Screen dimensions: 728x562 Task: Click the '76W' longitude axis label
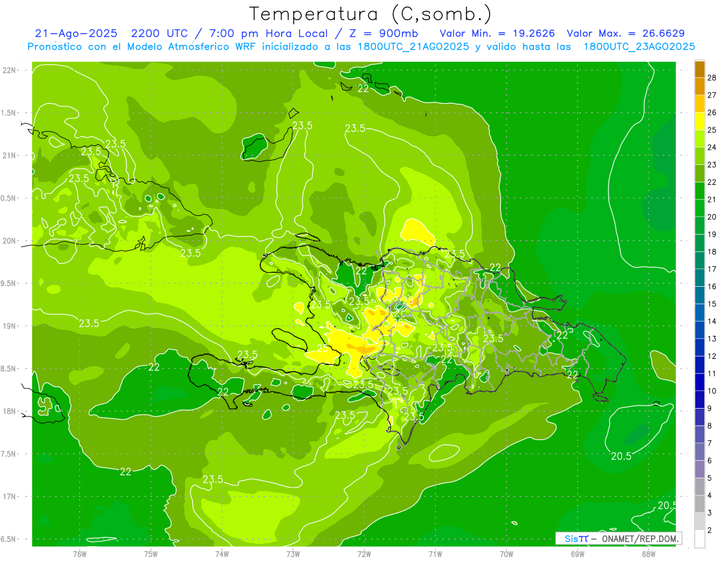79,554
